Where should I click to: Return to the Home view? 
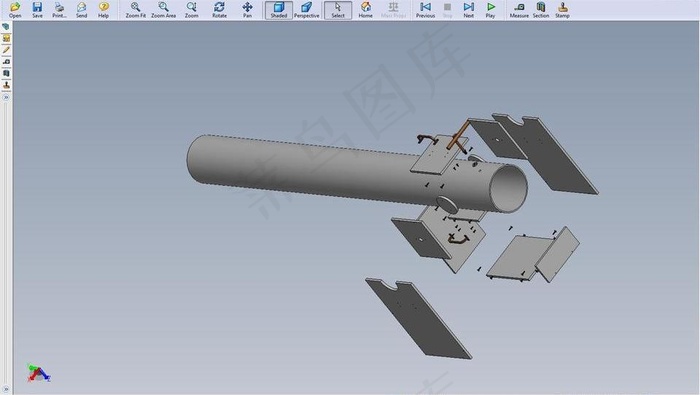point(366,9)
